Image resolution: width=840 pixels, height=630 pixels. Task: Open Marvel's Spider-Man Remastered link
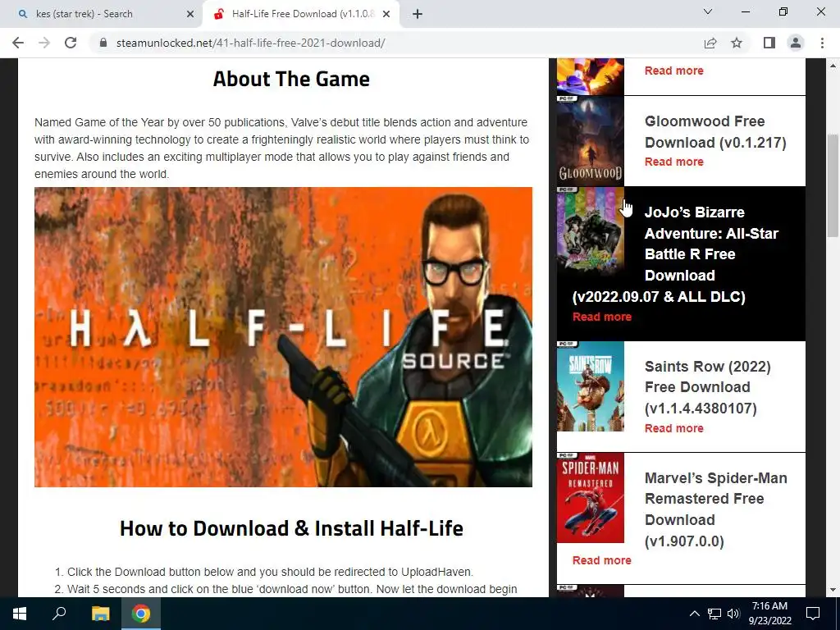tap(715, 509)
